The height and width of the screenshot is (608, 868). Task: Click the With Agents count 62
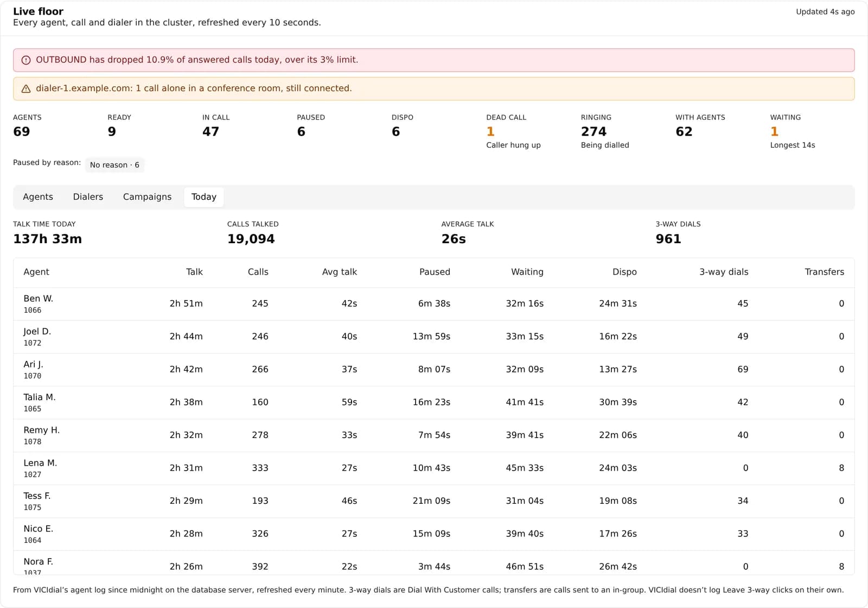684,132
